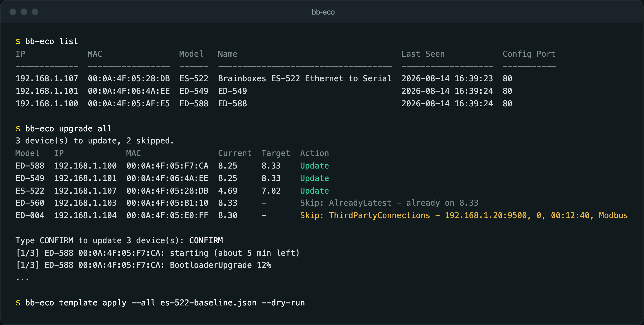Click 'Brainboxes ES-522 Ethernet to Serial' name
Screen dimensions: 644x325
click(x=305, y=78)
